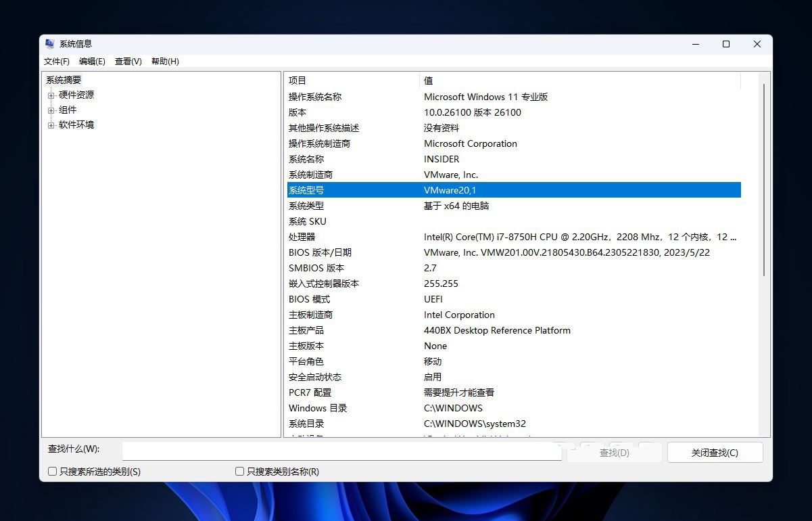
Task: Enable 只搜索类别名称 checkbox
Action: (x=239, y=471)
